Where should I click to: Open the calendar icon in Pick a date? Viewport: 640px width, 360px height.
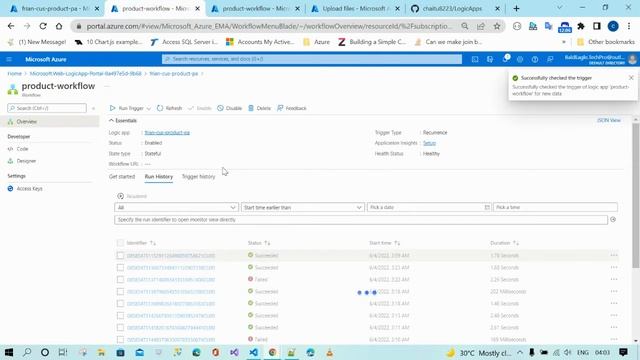[x=487, y=207]
